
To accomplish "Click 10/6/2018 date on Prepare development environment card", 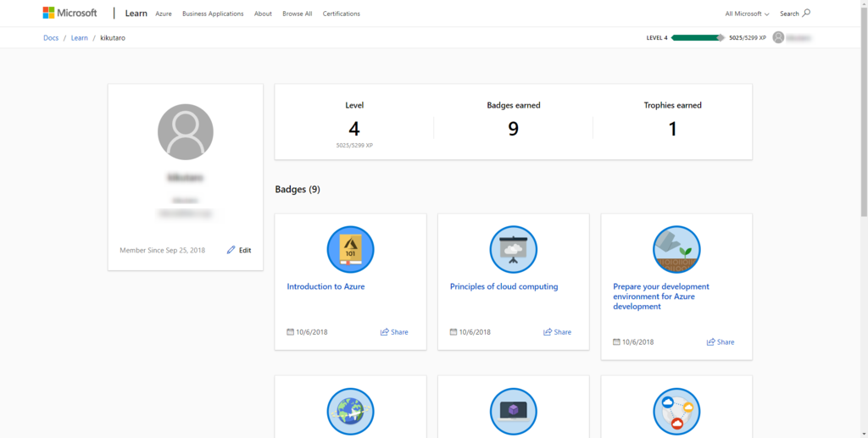I will tap(637, 341).
